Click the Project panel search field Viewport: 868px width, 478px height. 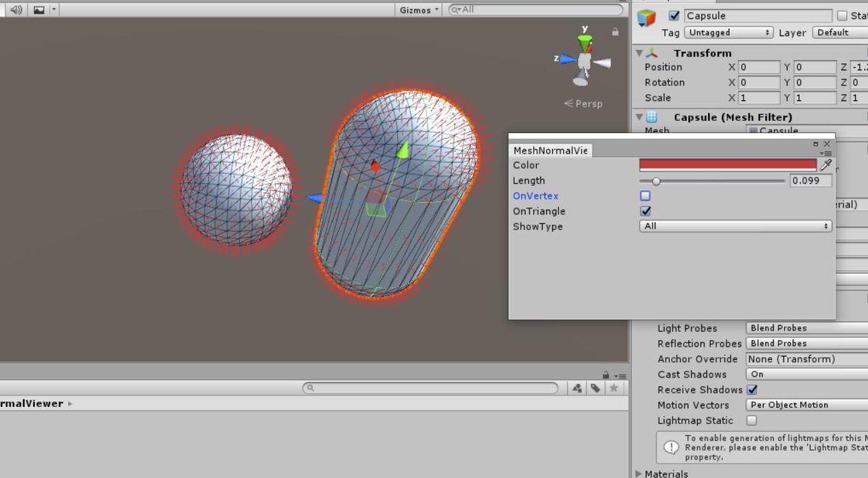(x=431, y=388)
